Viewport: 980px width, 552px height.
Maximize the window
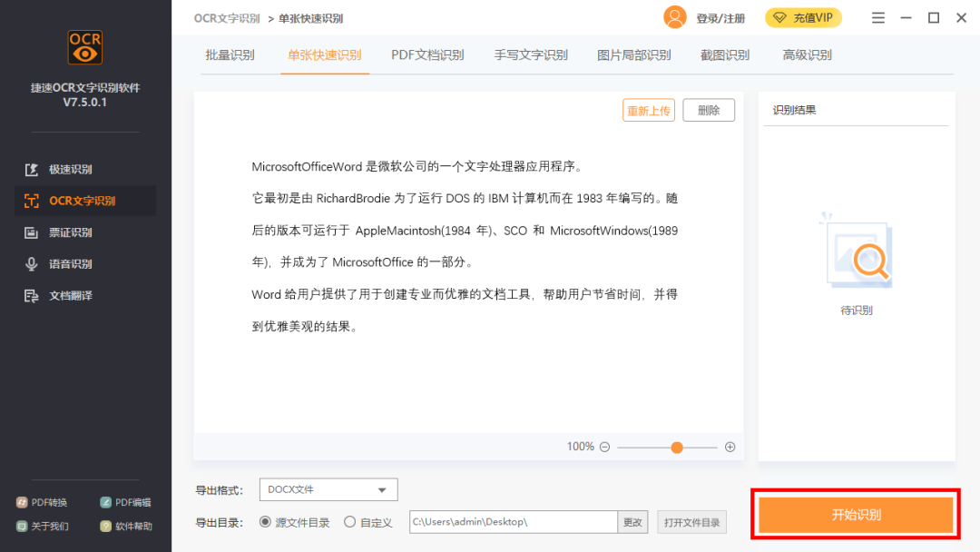point(934,18)
